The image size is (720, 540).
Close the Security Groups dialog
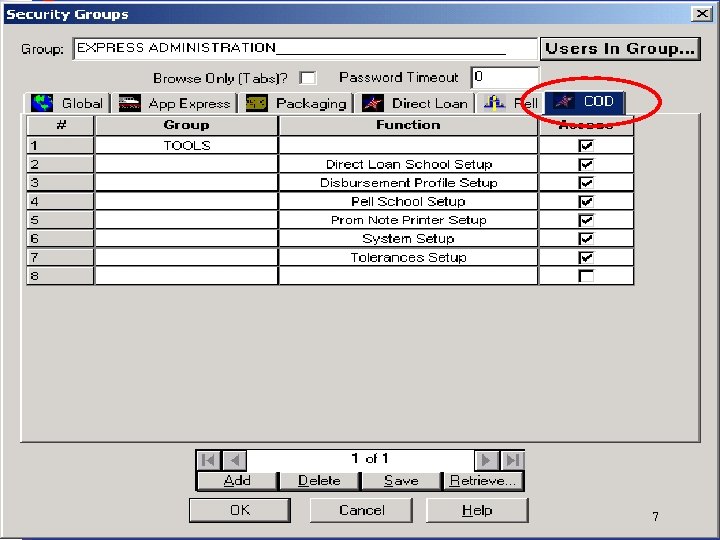(x=702, y=14)
